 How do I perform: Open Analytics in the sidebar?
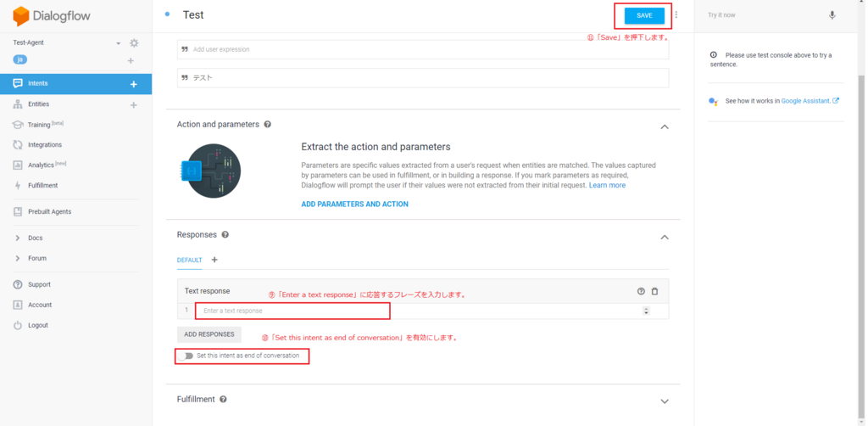point(41,165)
